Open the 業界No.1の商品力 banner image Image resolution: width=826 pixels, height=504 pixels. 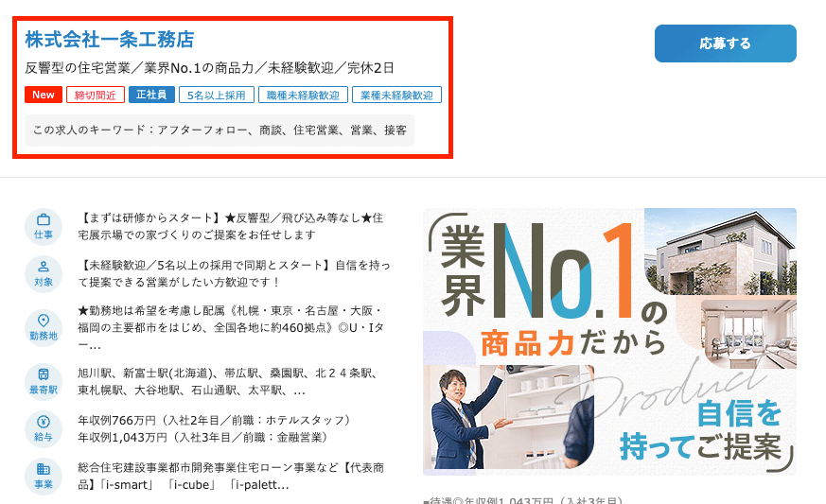pos(609,341)
